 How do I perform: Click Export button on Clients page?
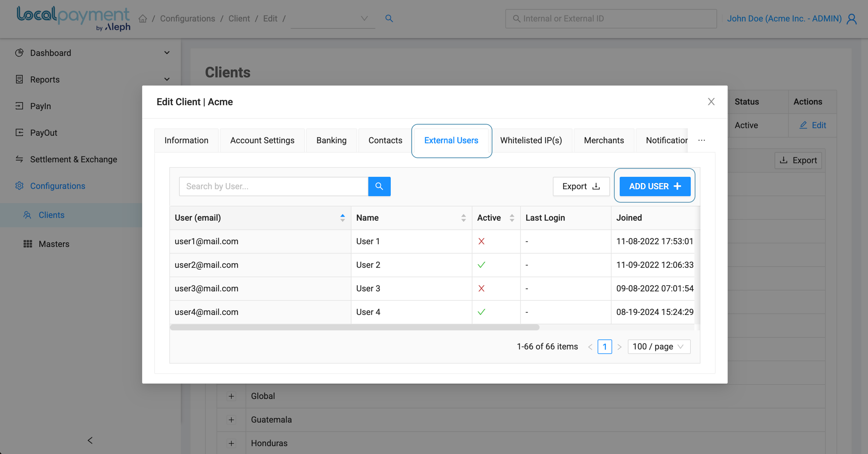[798, 160]
